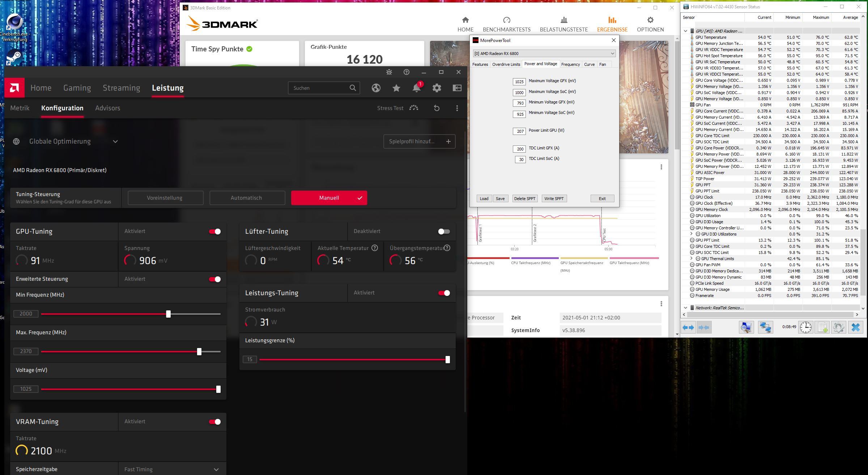868x475 pixels.
Task: Open the help question mark in Radeon title bar
Action: (407, 72)
